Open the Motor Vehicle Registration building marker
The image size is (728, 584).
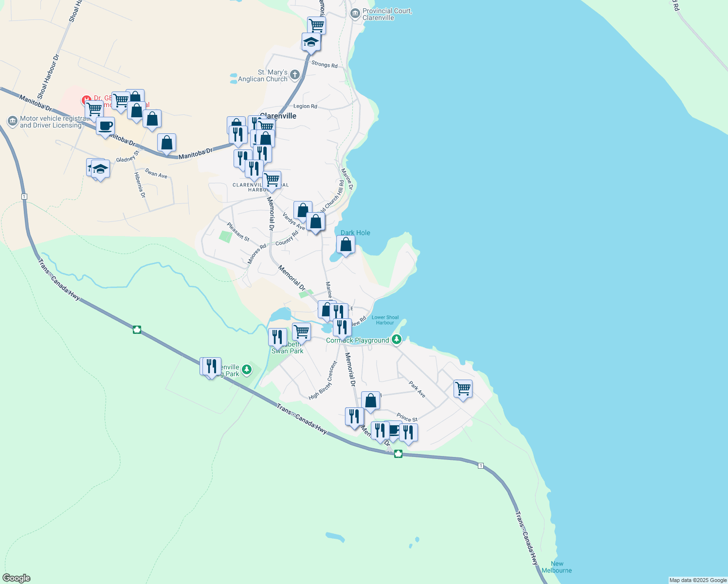pyautogui.click(x=12, y=120)
